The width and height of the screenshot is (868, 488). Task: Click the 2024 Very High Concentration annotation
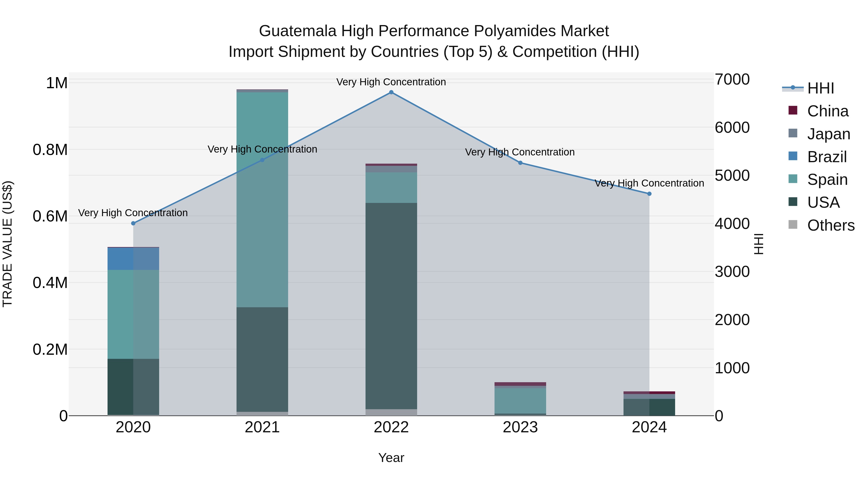pyautogui.click(x=649, y=183)
